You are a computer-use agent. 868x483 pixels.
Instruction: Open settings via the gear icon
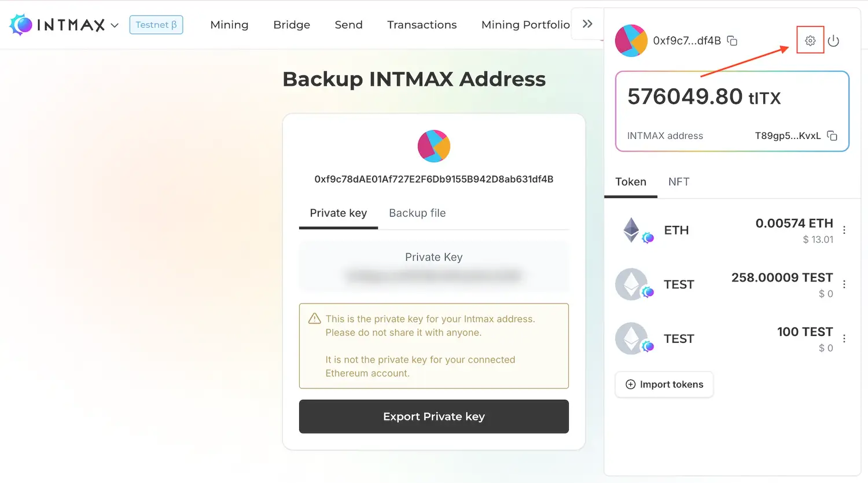(810, 40)
